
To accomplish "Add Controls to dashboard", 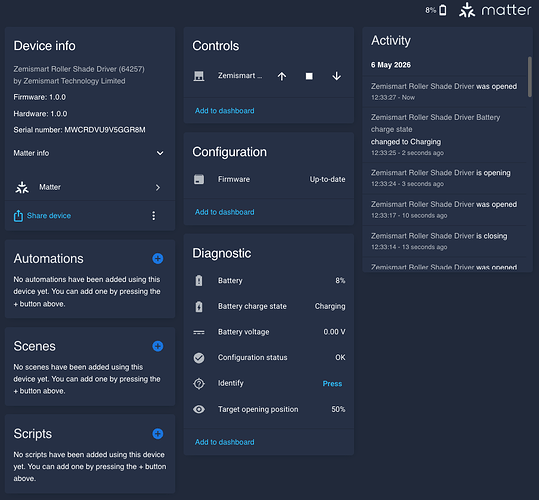I will [224, 111].
